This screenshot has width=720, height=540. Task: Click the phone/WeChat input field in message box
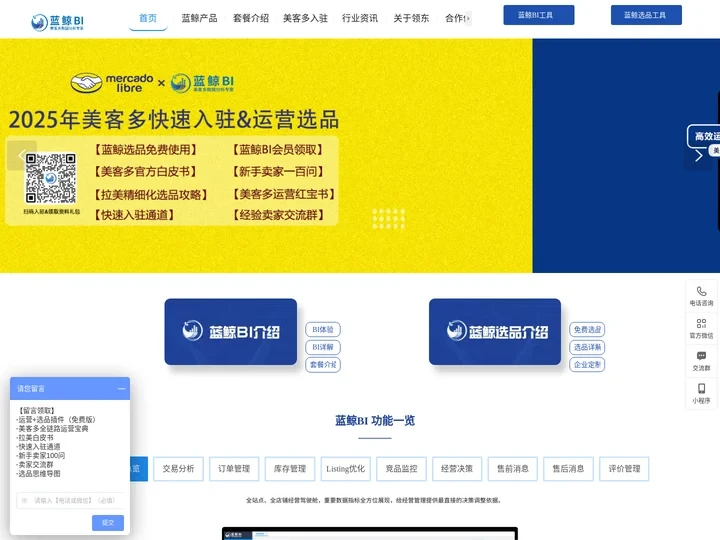[x=70, y=501]
